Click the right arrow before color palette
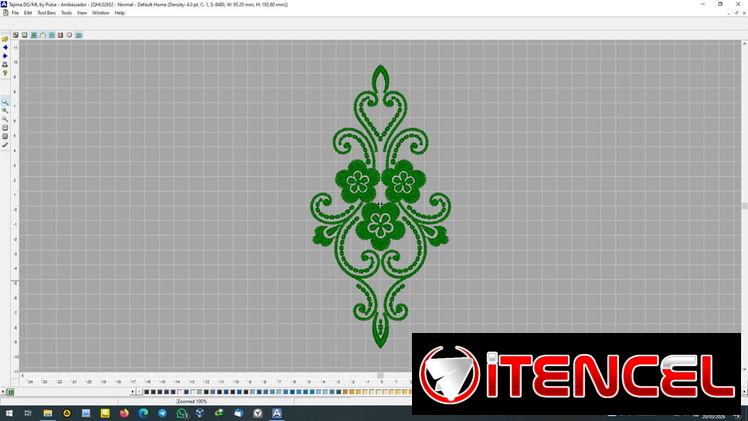Image resolution: width=748 pixels, height=421 pixels. tap(133, 392)
